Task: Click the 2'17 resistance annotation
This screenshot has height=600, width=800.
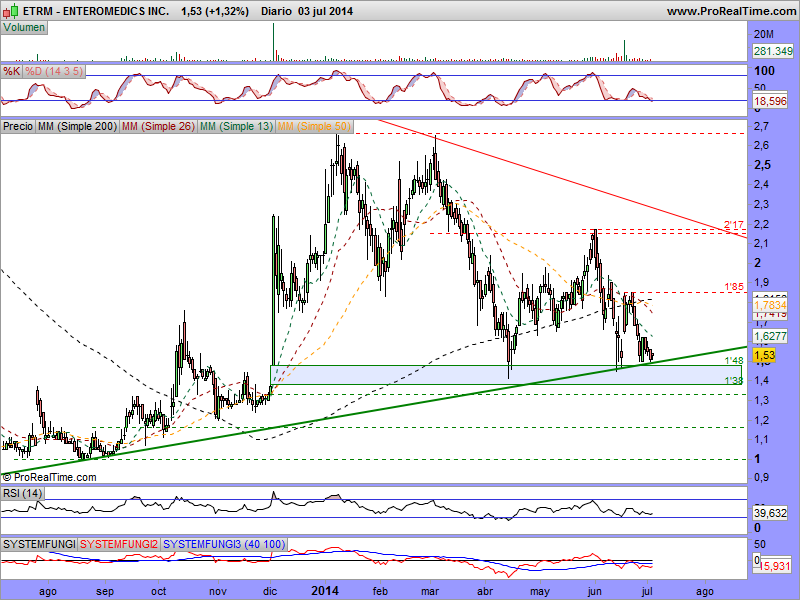Action: coord(734,225)
